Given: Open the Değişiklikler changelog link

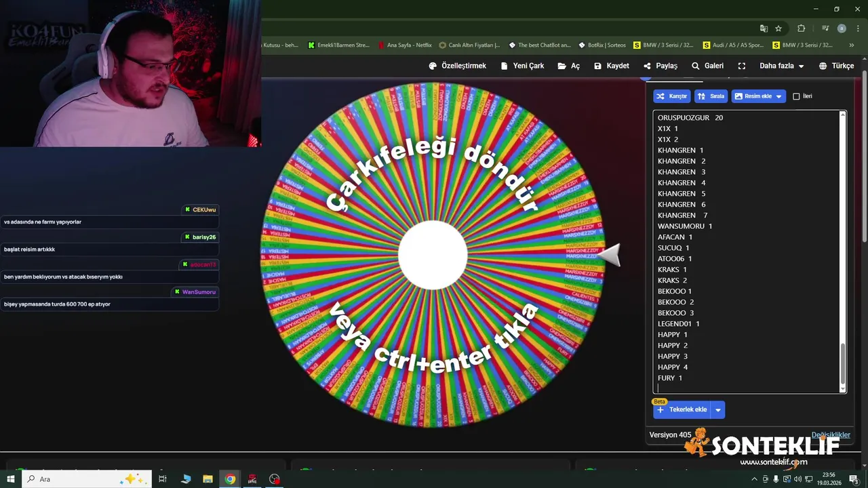Looking at the screenshot, I should tap(831, 434).
